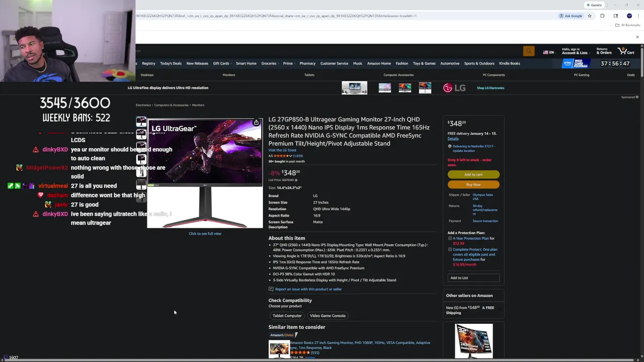Viewport: 644px width, 362px height.
Task: Click the Secure transaction link
Action: 485,221
